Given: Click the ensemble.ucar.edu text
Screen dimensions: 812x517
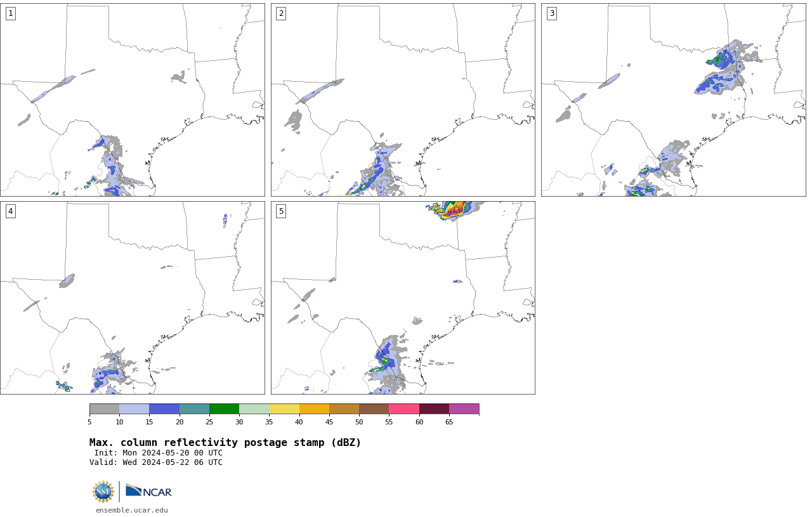Looking at the screenshot, I should pos(132,510).
